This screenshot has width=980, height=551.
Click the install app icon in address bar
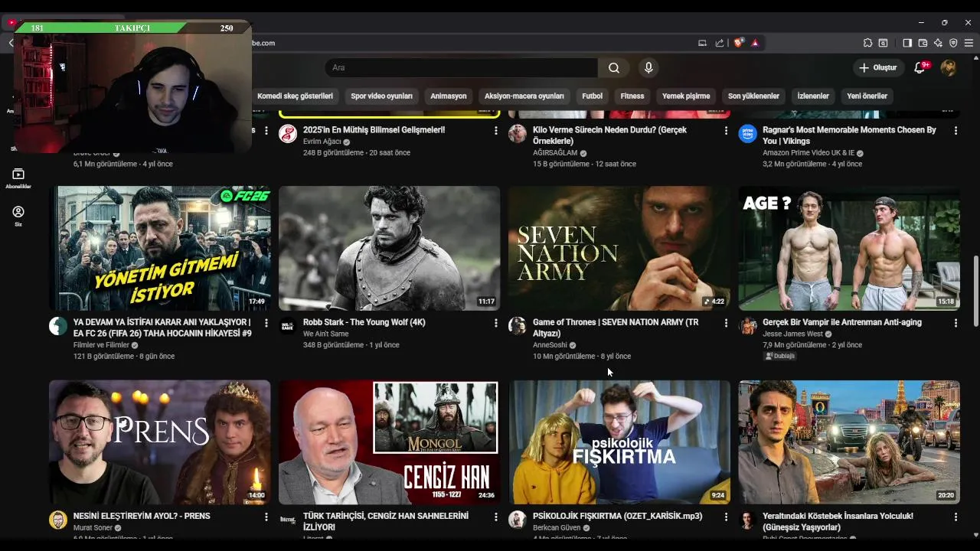pyautogui.click(x=702, y=43)
